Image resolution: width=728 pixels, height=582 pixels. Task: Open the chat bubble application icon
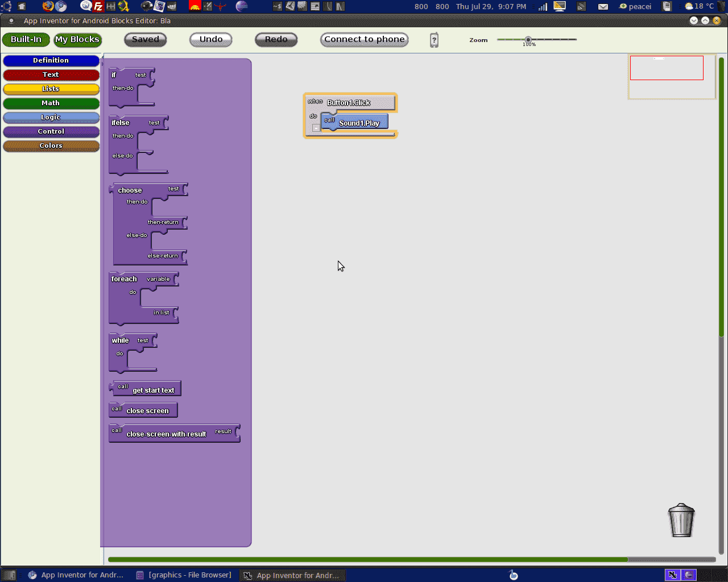point(86,6)
